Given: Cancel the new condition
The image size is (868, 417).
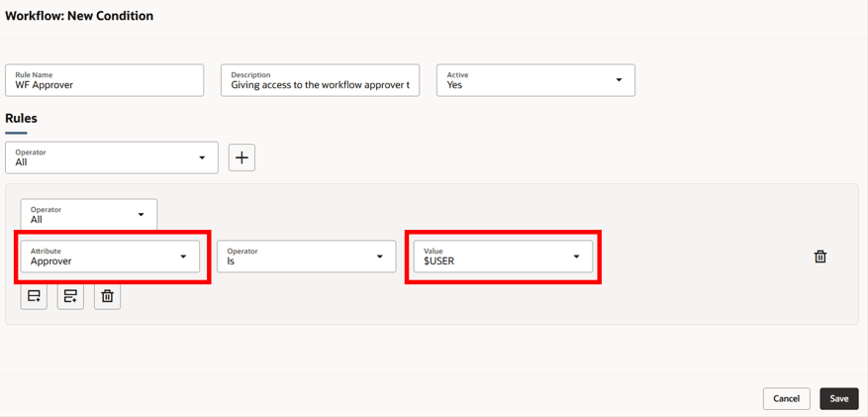Looking at the screenshot, I should coord(786,399).
